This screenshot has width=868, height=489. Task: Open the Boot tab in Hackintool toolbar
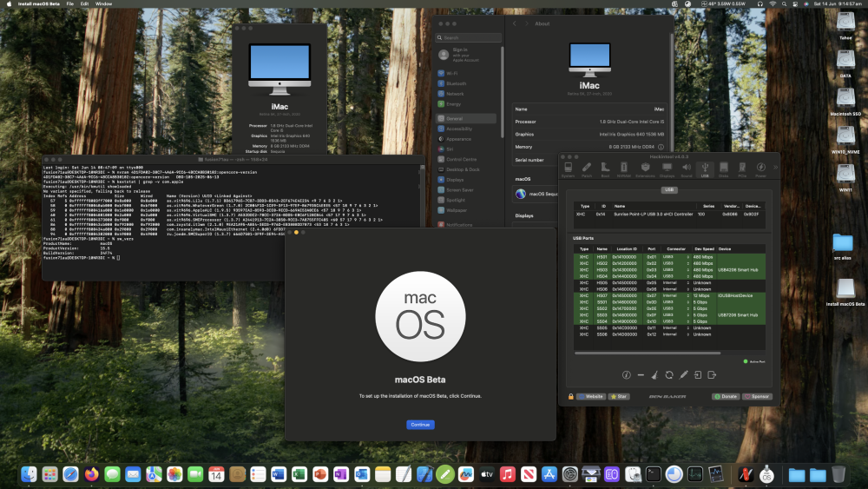[x=605, y=169]
